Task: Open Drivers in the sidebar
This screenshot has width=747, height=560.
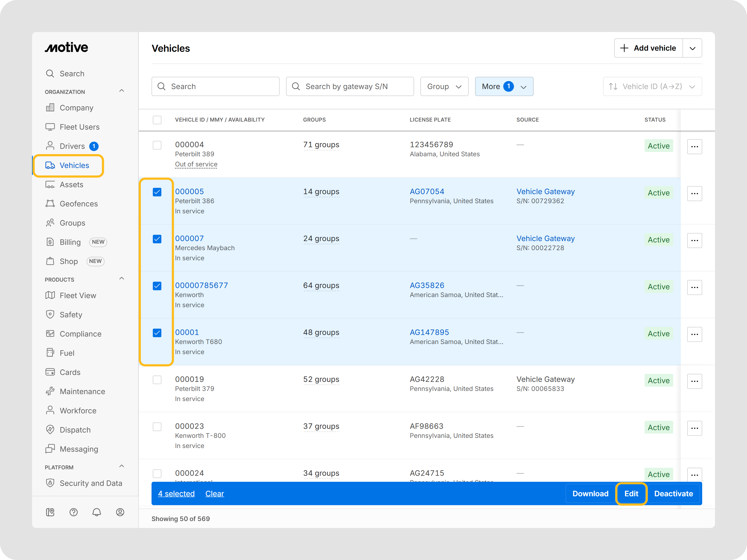Action: click(x=72, y=146)
